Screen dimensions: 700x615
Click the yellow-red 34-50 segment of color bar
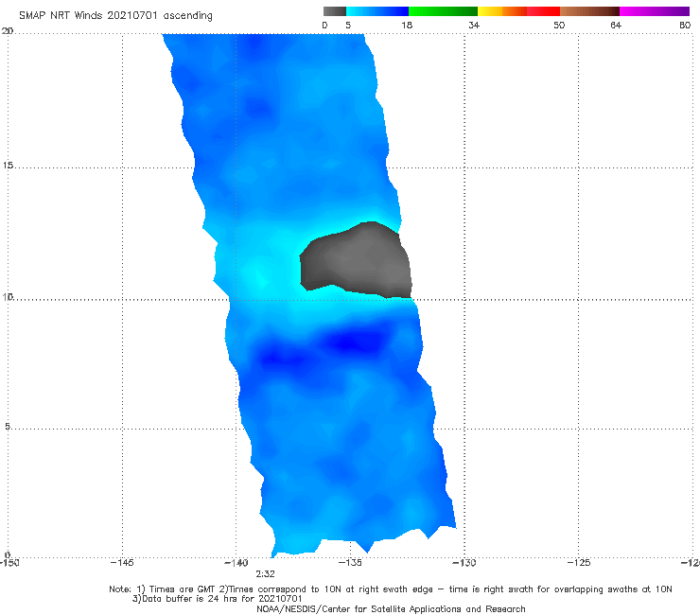(518, 11)
